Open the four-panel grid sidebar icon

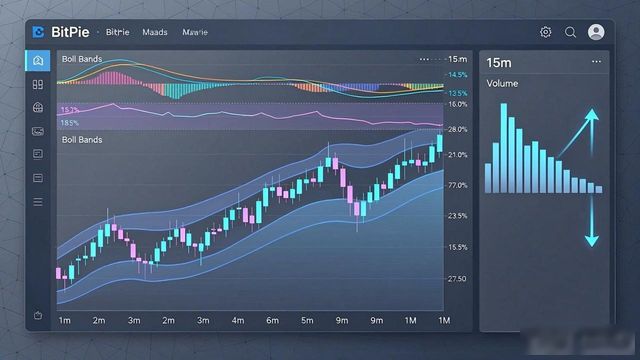tap(38, 84)
